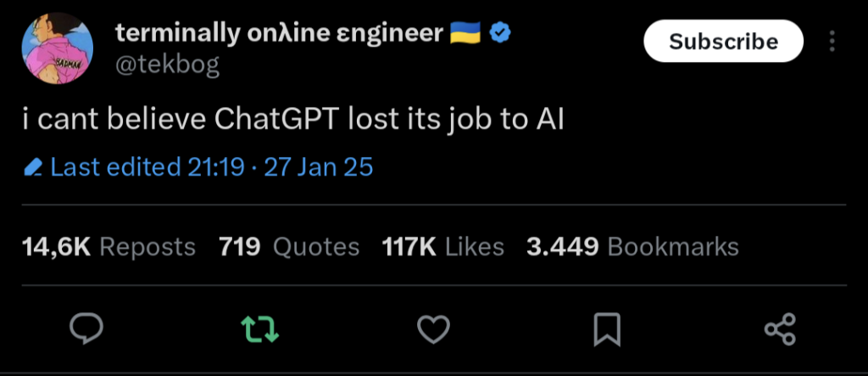The image size is (868, 376).
Task: View the 117K Likes list
Action: (x=442, y=247)
